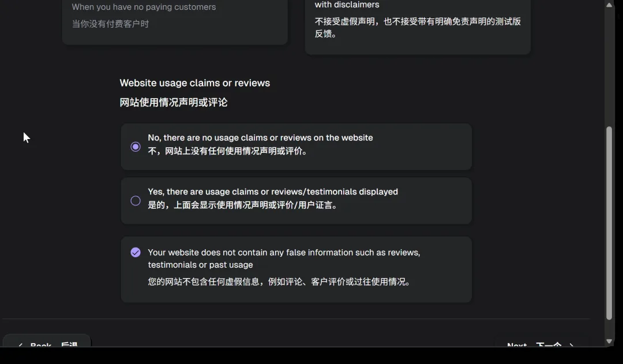Viewport: 623px width, 364px height.
Task: Proceed with the Next 下一个 button label
Action: (x=534, y=344)
